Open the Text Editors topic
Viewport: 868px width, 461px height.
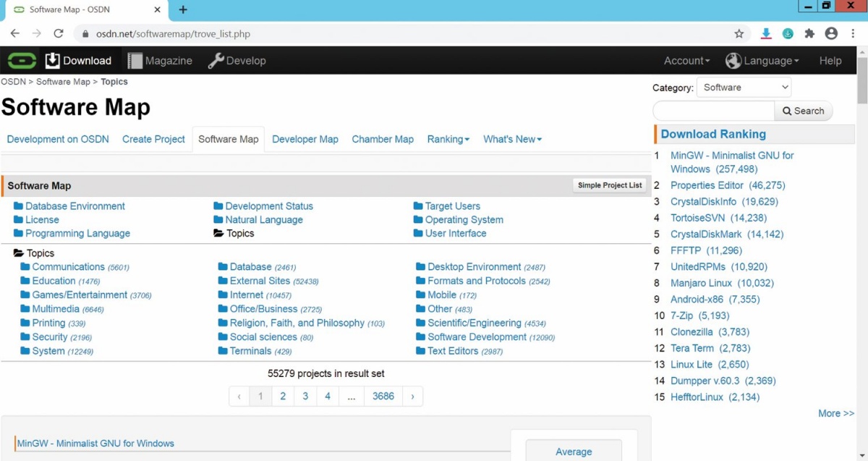pyautogui.click(x=453, y=351)
